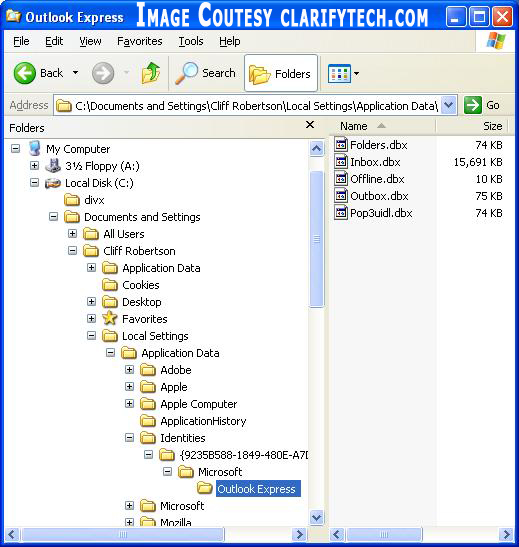Expand the 3½ Floppy (A:) node
The width and height of the screenshot is (519, 547).
[34, 166]
